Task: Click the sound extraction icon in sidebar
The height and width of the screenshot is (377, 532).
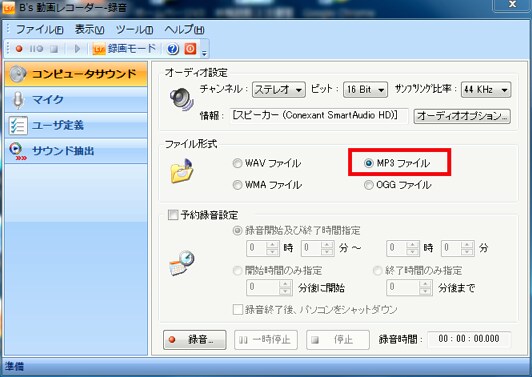Action: tap(17, 152)
